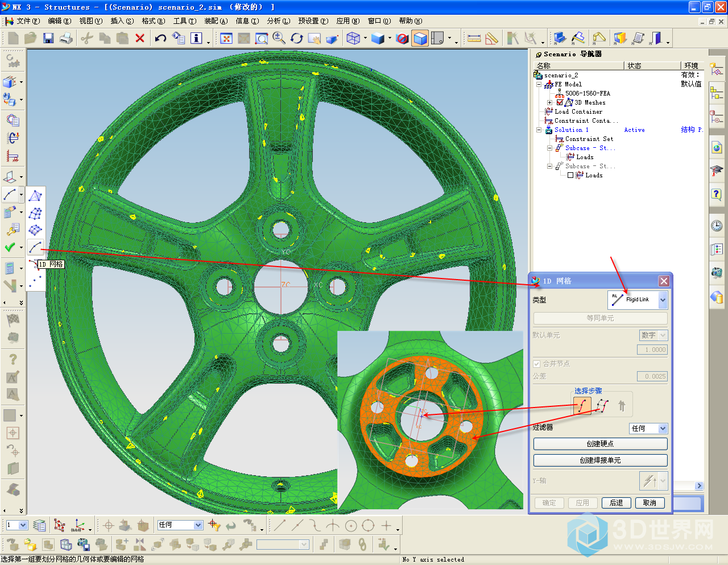This screenshot has width=728, height=565.
Task: Select the Pan hand icon
Action: click(x=314, y=38)
